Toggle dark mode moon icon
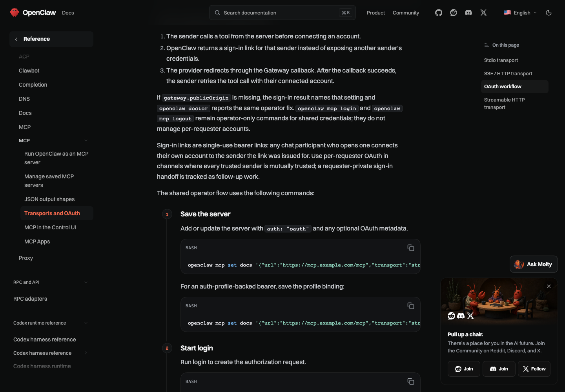Screen dimensions: 565x392 549,13
